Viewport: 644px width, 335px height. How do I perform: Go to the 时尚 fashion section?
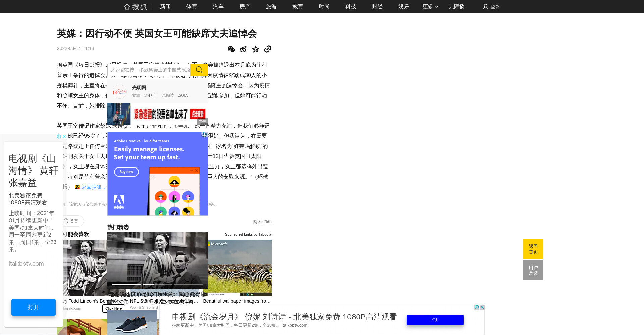pos(324,7)
